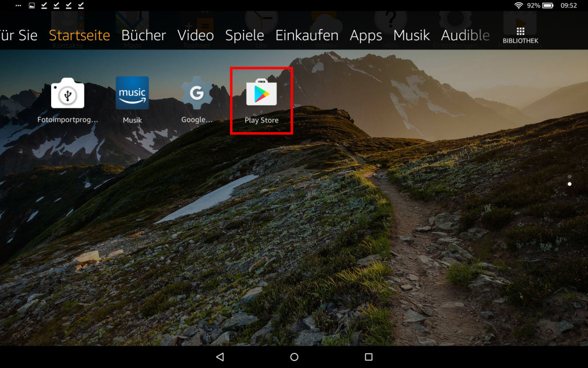Select the Startseite tab
The image size is (588, 368).
(x=79, y=35)
